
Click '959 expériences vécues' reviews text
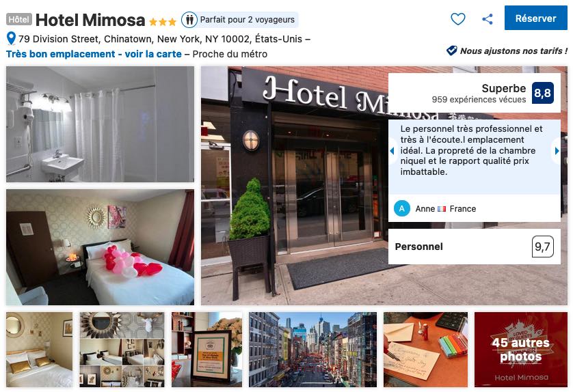pos(479,99)
